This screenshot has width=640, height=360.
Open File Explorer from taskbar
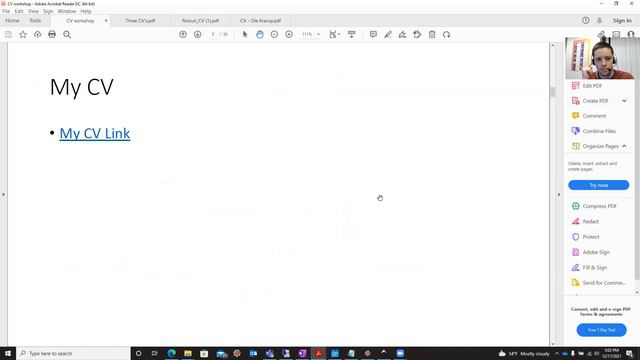point(188,353)
